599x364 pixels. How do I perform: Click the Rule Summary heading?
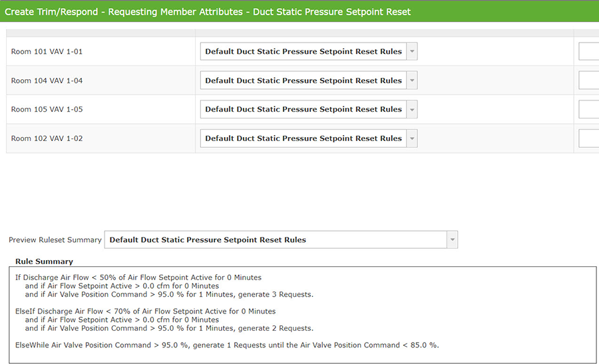(44, 262)
